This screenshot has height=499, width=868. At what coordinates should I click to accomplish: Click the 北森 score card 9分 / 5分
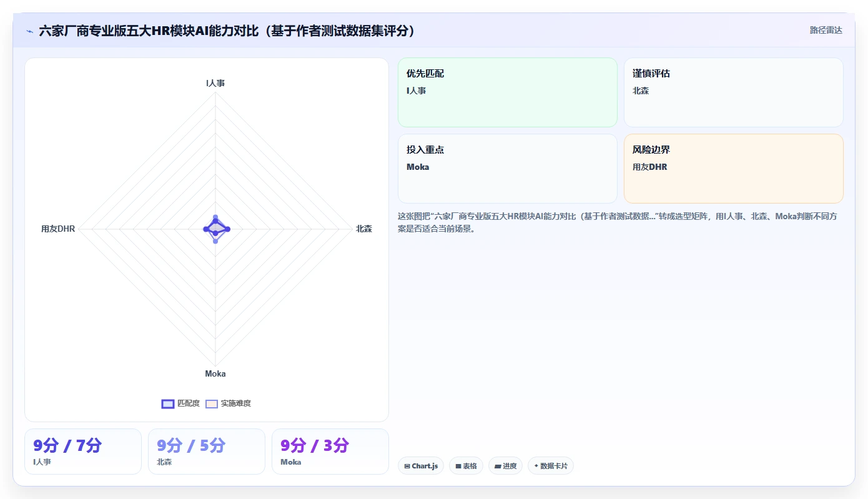tap(207, 452)
